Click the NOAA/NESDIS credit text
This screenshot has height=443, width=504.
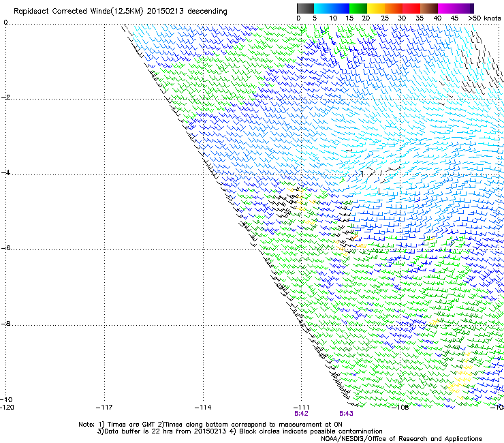[401, 439]
